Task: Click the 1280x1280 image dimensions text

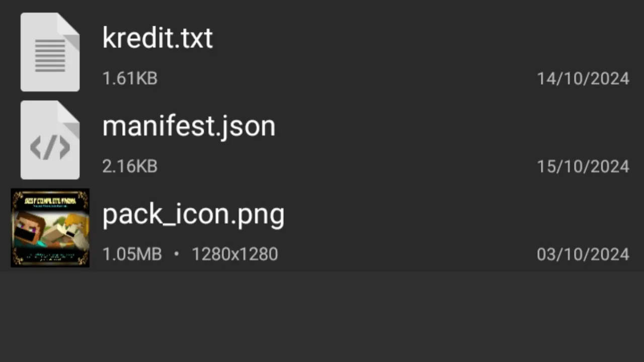Action: [234, 254]
